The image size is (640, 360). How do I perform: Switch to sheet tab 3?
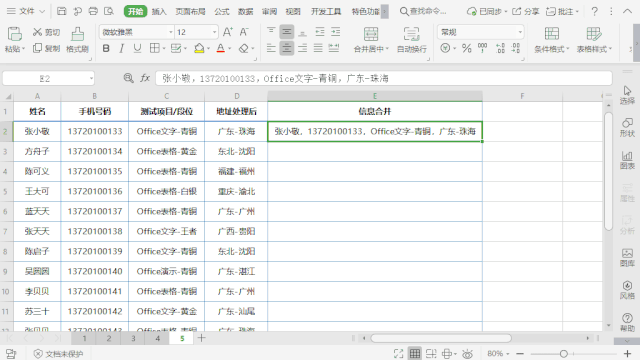(133, 338)
